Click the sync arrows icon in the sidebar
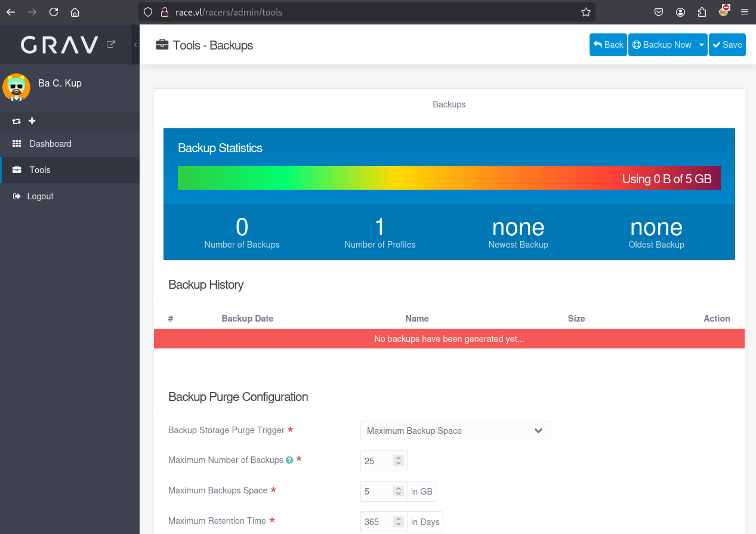Image resolution: width=756 pixels, height=534 pixels. coord(16,121)
